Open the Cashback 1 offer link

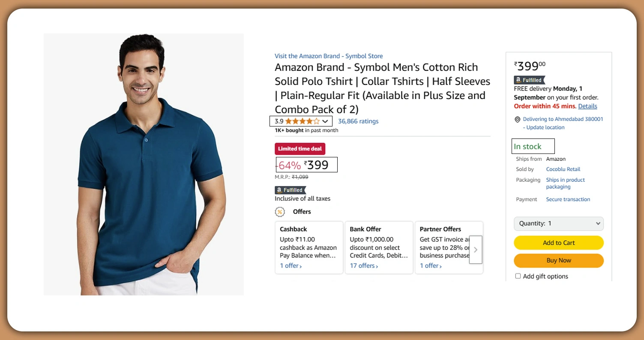pos(291,266)
